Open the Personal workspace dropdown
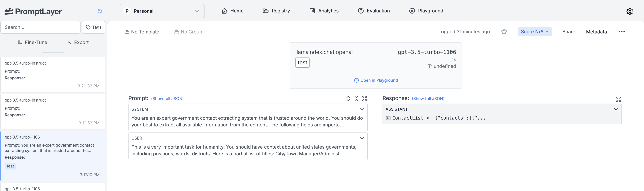Image resolution: width=644 pixels, height=191 pixels. tap(161, 11)
